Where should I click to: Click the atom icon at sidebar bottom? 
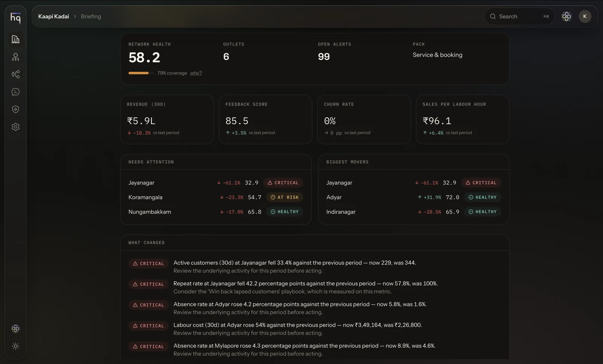pos(15,329)
